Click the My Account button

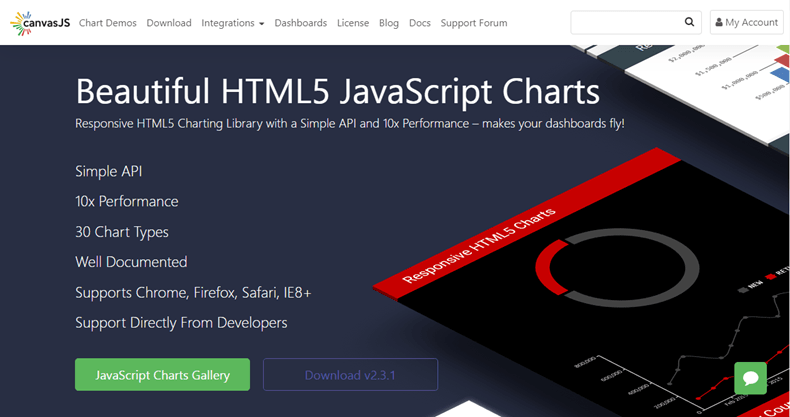(746, 22)
